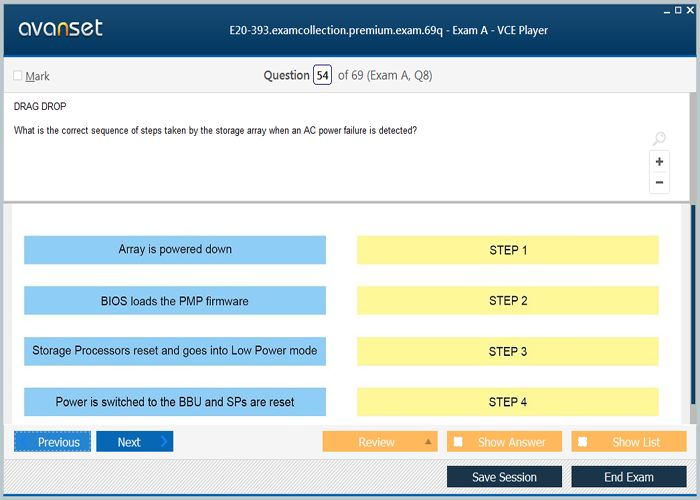The width and height of the screenshot is (700, 500).
Task: Advance with the Next button
Action: [134, 442]
